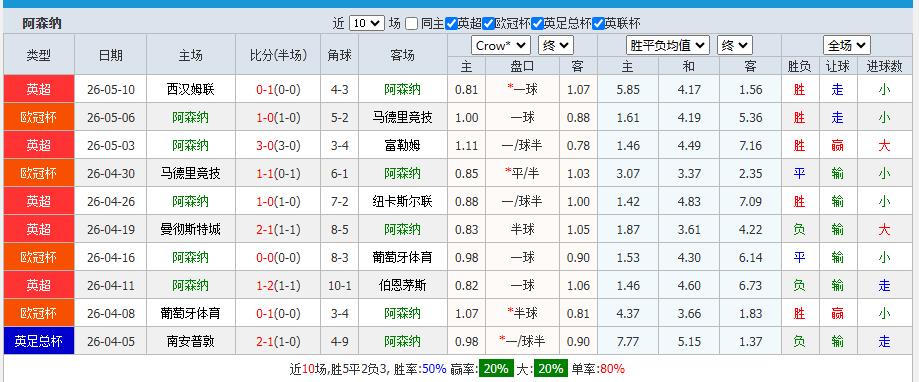This screenshot has height=382, width=919.
Task: Click the date 26-04-19
Action: click(111, 229)
